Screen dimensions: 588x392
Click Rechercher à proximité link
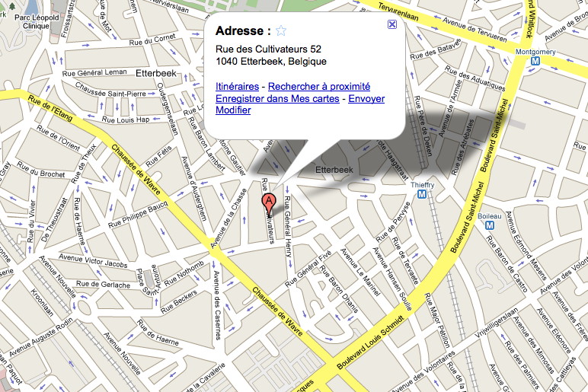pos(318,87)
